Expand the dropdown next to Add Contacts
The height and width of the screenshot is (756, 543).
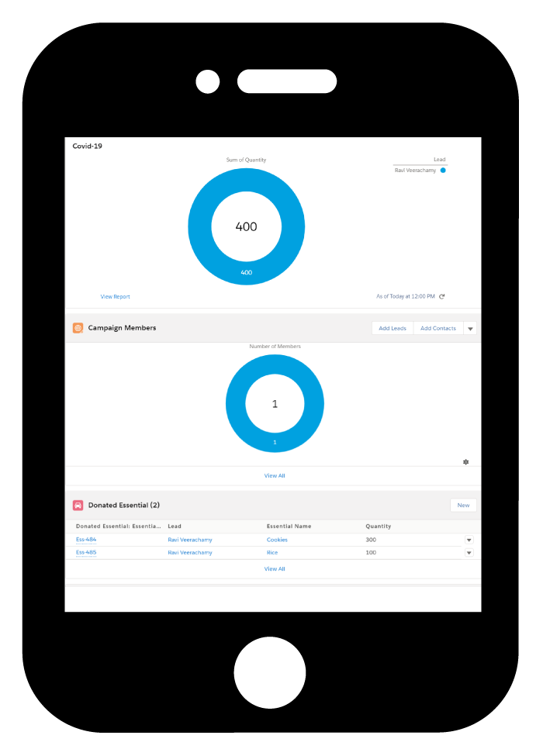click(x=469, y=329)
